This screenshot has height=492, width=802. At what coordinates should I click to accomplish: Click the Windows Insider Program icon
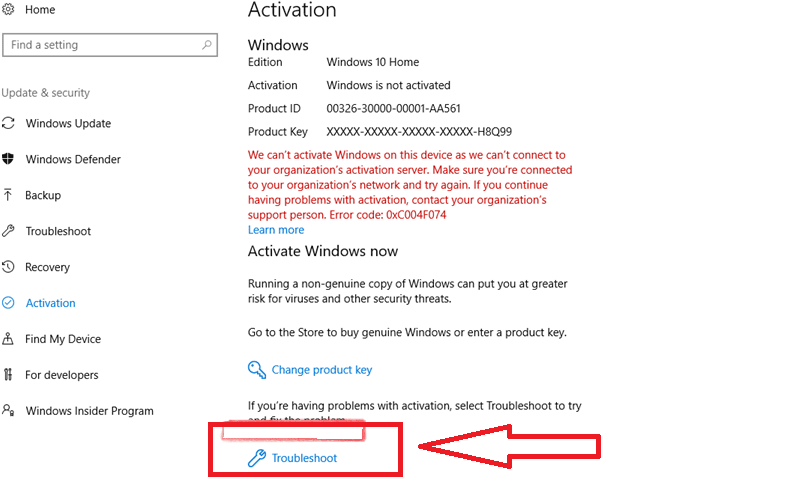coord(8,410)
